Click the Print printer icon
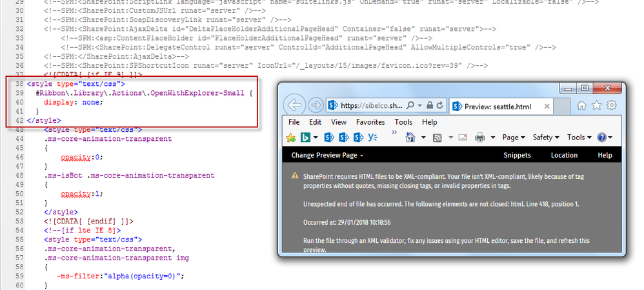 tap(479, 138)
